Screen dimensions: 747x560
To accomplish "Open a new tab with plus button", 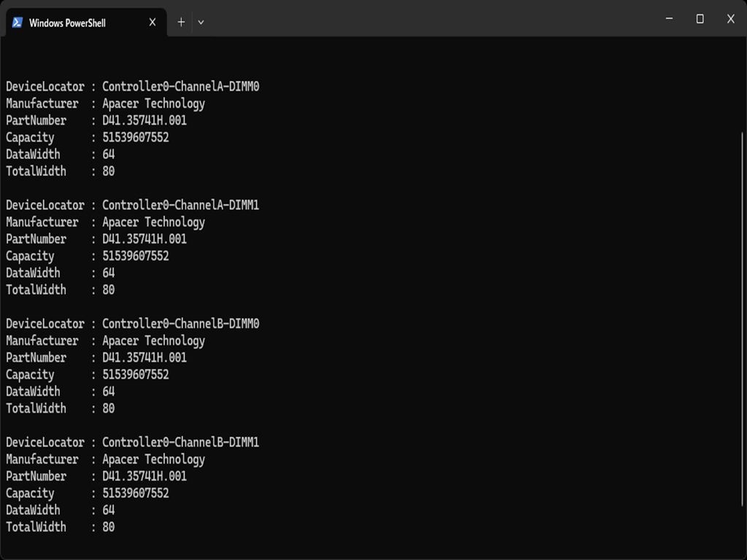I will click(x=181, y=23).
